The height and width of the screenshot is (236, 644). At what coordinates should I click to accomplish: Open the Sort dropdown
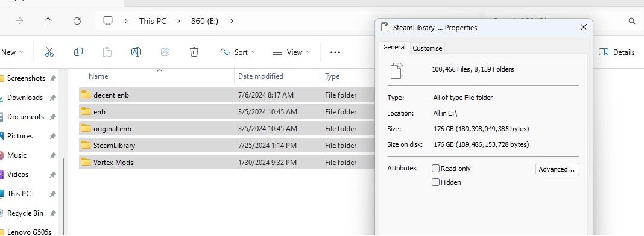(238, 52)
